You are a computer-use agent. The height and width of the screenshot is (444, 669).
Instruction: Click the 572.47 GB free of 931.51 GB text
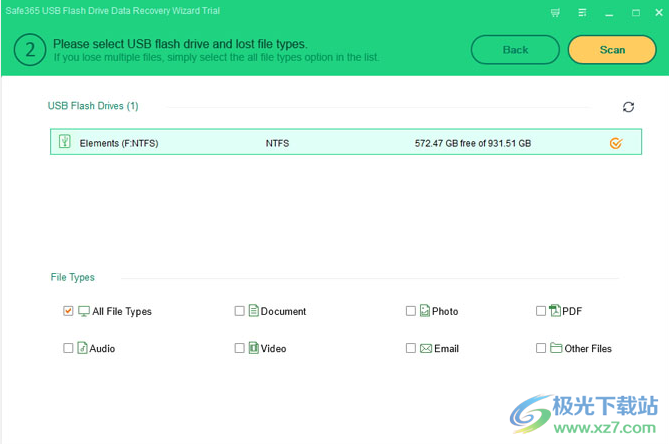473,143
